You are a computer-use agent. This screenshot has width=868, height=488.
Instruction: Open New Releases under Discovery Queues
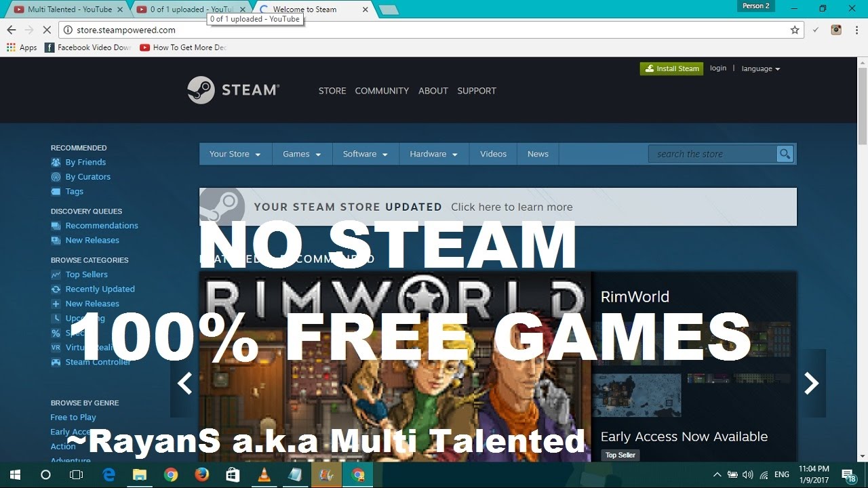click(x=92, y=241)
